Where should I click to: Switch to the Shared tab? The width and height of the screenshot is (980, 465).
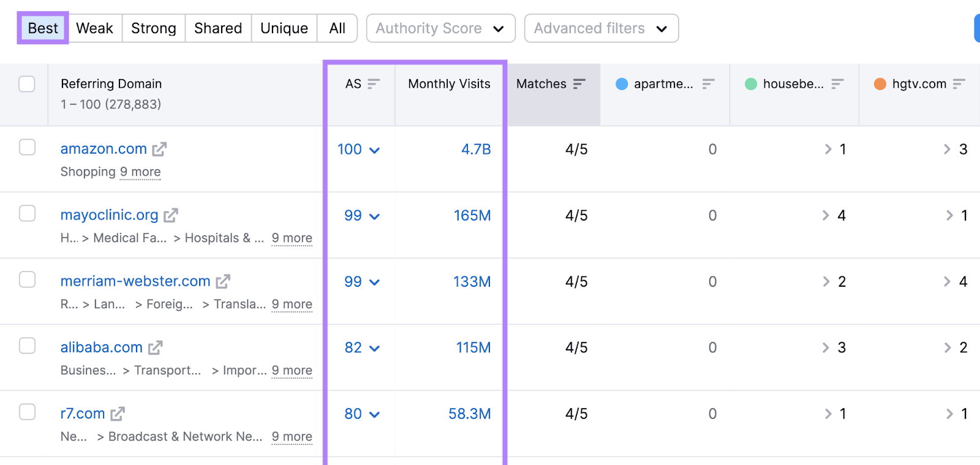tap(218, 28)
